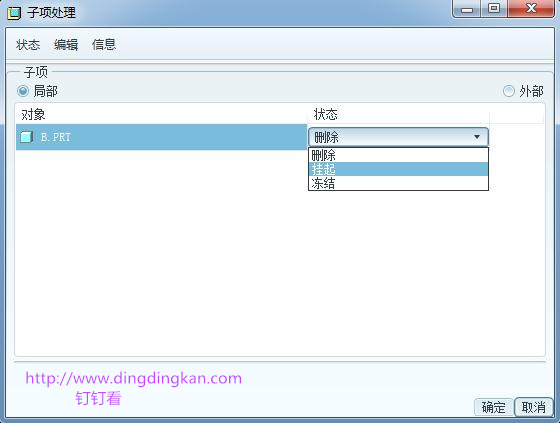This screenshot has width=560, height=423.
Task: Confirm with the 确定 button
Action: pos(494,407)
